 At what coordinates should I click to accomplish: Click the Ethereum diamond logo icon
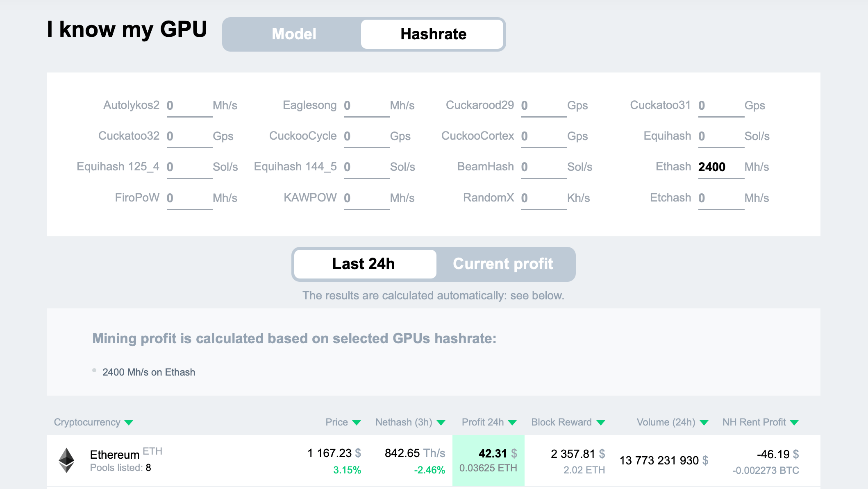point(66,460)
